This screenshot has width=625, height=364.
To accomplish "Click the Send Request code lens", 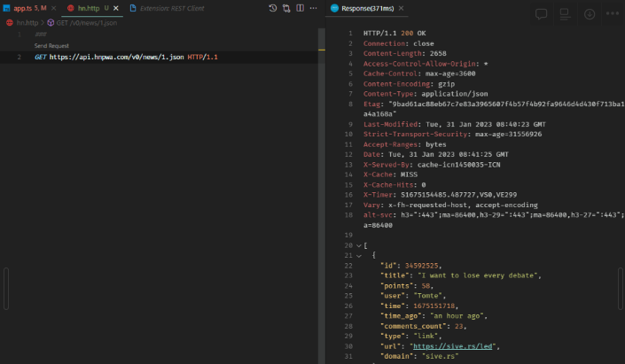I will pyautogui.click(x=51, y=46).
